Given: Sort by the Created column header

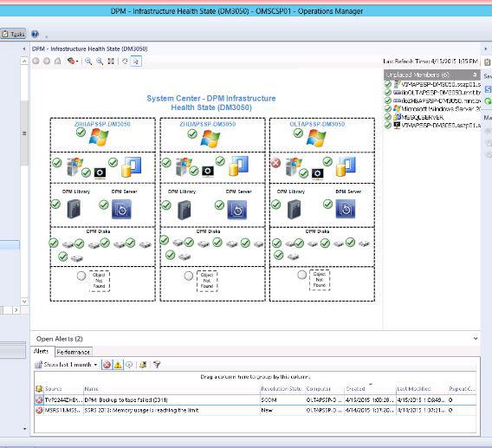Looking at the screenshot, I should tap(370, 389).
